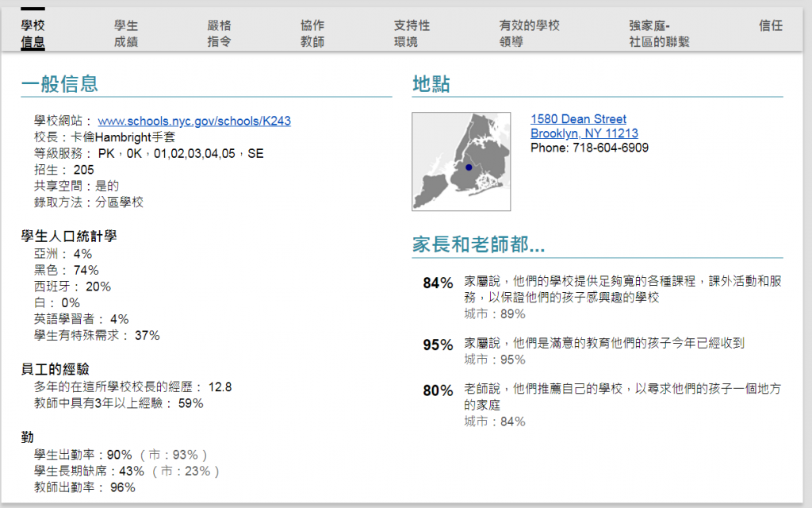Click the 一般信息 section heading
812x508 pixels.
point(59,83)
